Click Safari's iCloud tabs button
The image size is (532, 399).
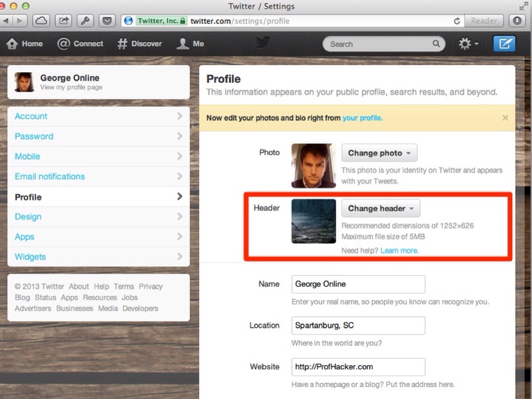pyautogui.click(x=41, y=21)
